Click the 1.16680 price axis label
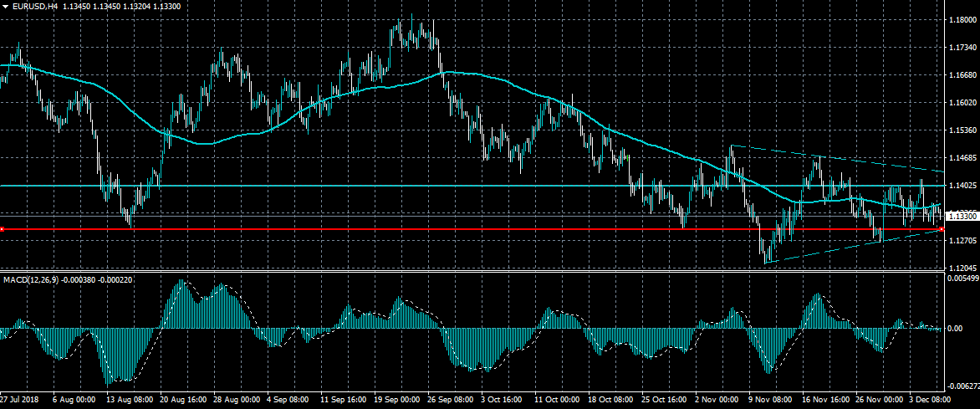980x409 pixels. click(x=962, y=75)
